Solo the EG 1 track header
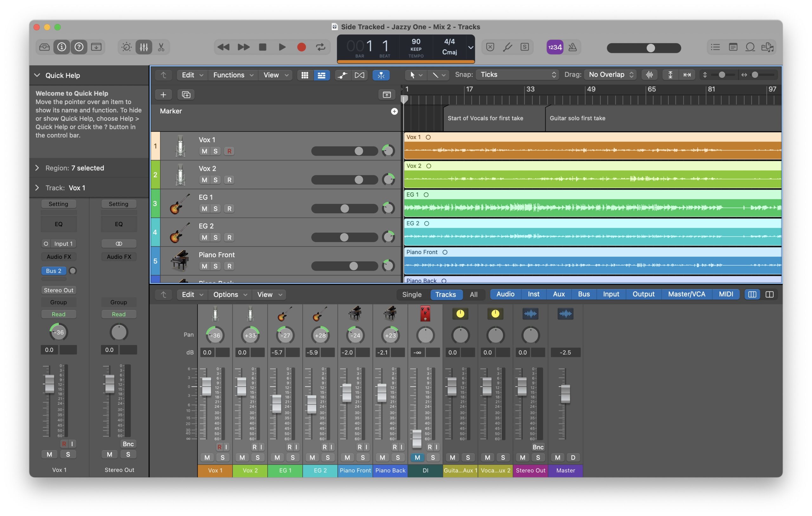This screenshot has height=516, width=812. [215, 209]
